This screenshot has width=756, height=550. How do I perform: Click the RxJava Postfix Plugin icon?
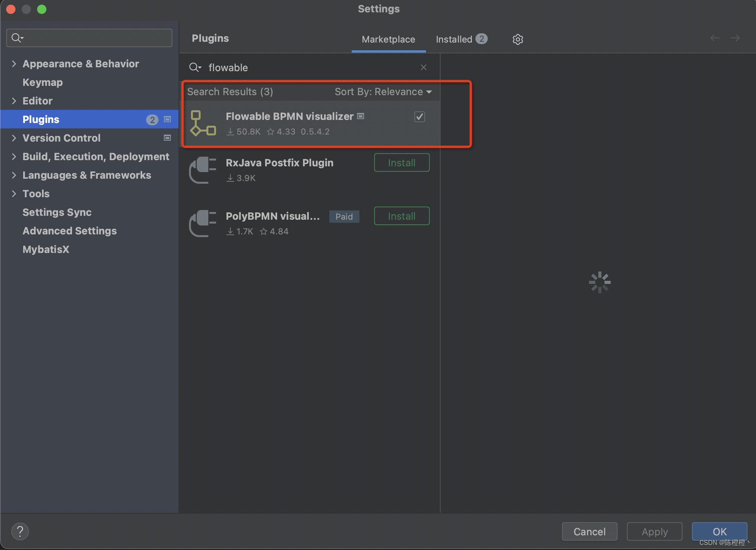tap(203, 170)
